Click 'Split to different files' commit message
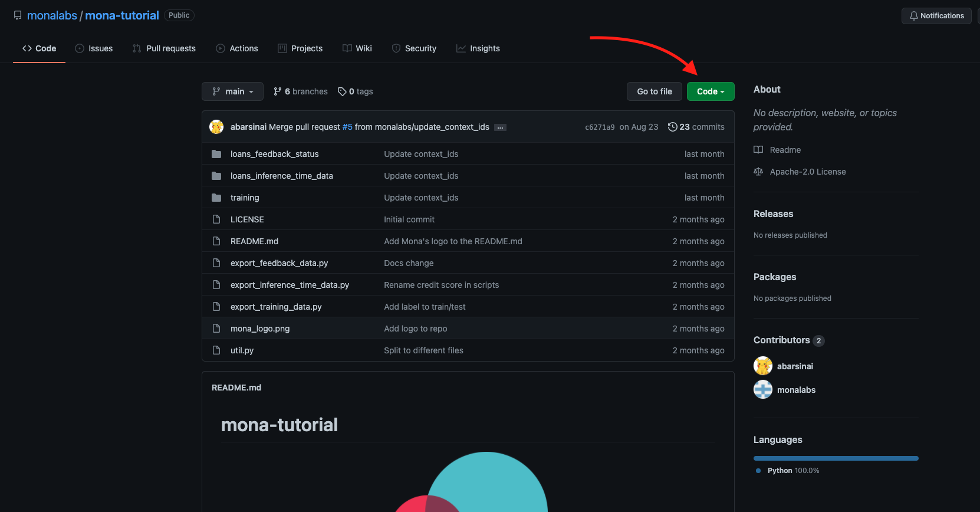 tap(423, 350)
